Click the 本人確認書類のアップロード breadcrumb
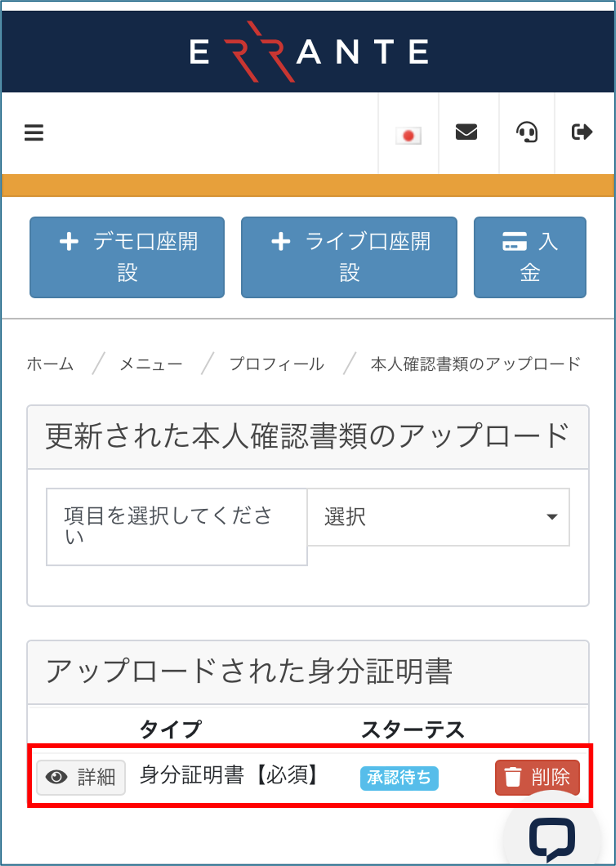Image resolution: width=616 pixels, height=866 pixels. 476,364
